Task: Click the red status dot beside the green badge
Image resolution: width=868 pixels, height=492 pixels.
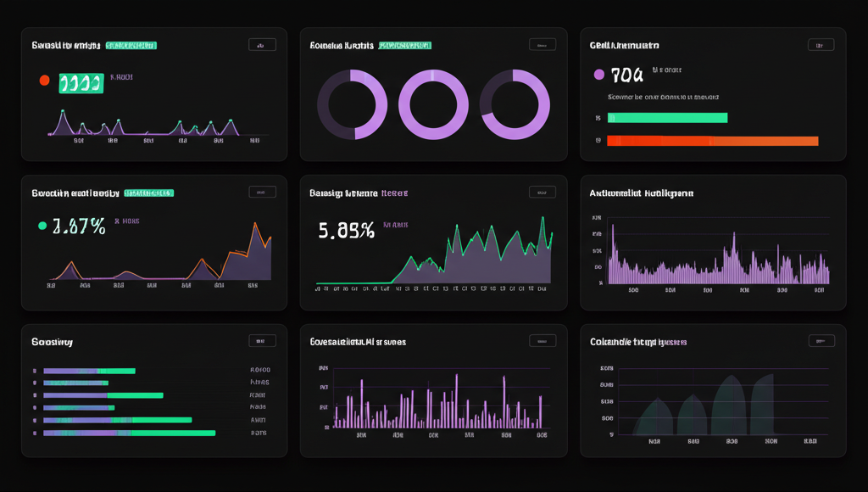Action: 45,81
